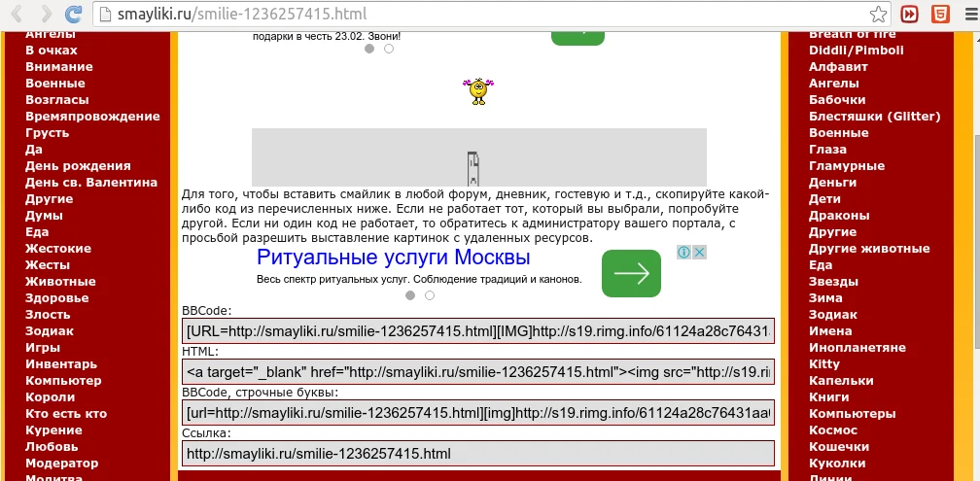Open the Игры category
The width and height of the screenshot is (980, 481).
pyautogui.click(x=43, y=348)
